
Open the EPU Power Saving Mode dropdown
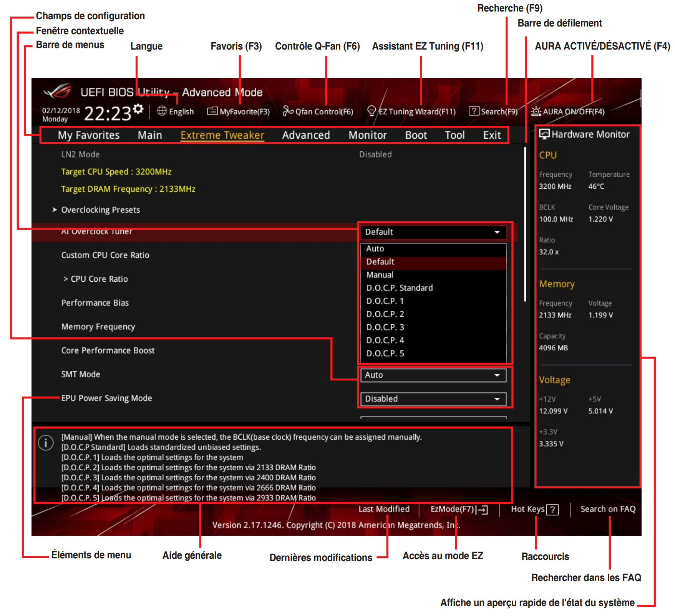pos(433,399)
